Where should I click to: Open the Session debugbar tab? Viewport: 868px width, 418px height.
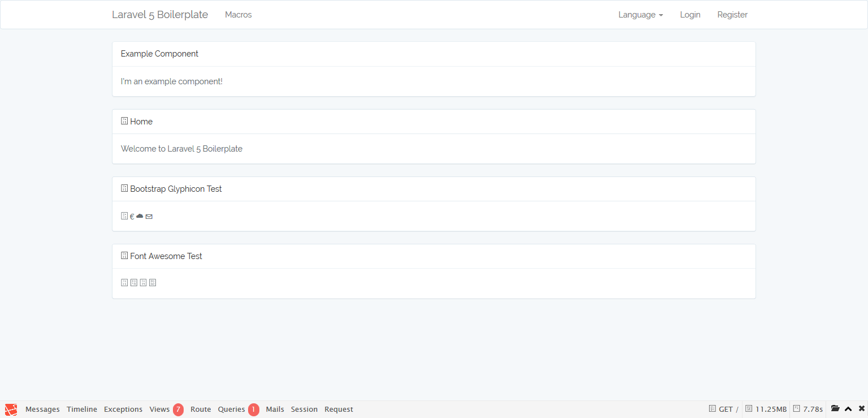[304, 410]
